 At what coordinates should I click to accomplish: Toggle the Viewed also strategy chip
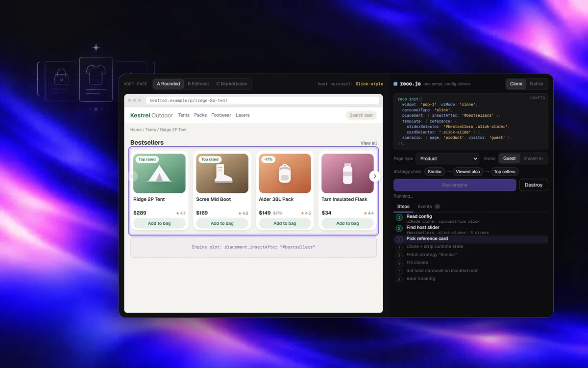(x=468, y=172)
